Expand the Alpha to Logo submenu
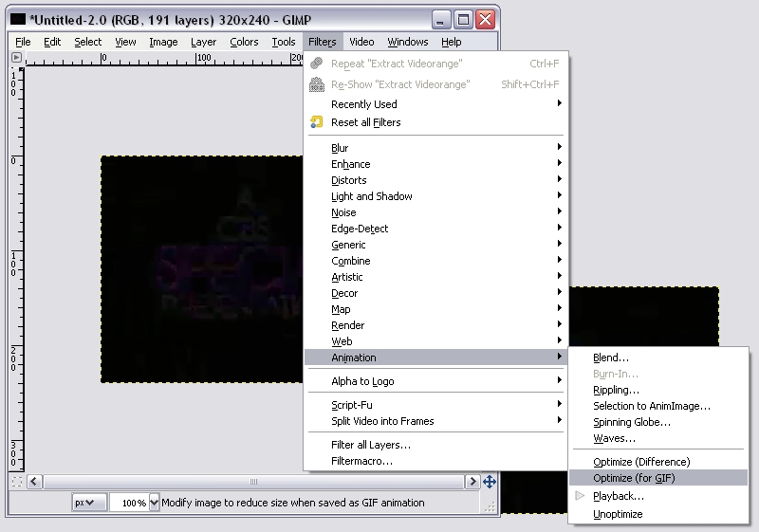Image resolution: width=759 pixels, height=532 pixels. coord(435,381)
